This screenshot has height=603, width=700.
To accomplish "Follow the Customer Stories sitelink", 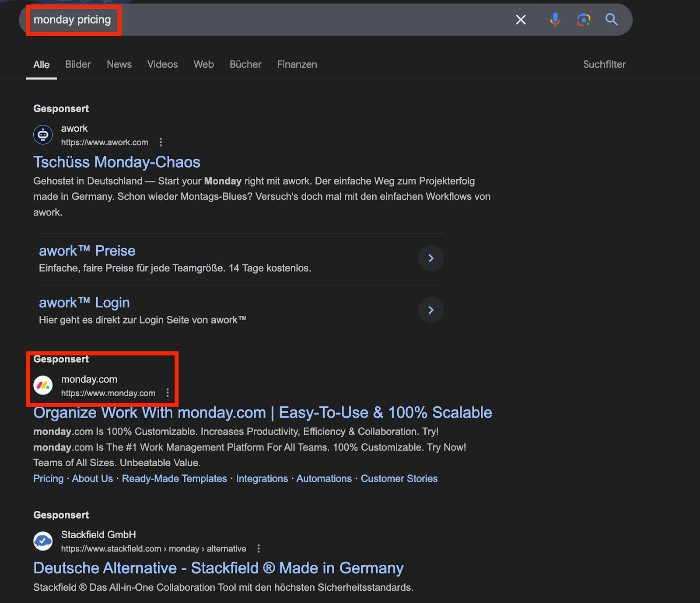I will pos(399,478).
